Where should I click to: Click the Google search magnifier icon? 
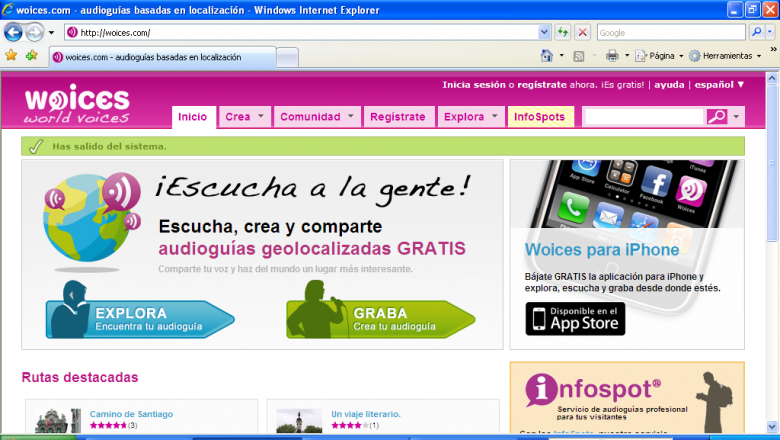(x=756, y=32)
